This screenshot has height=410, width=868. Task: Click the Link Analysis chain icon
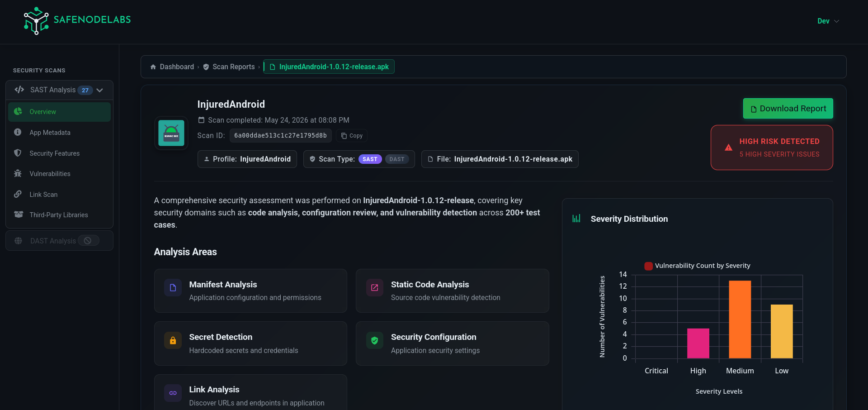point(173,393)
